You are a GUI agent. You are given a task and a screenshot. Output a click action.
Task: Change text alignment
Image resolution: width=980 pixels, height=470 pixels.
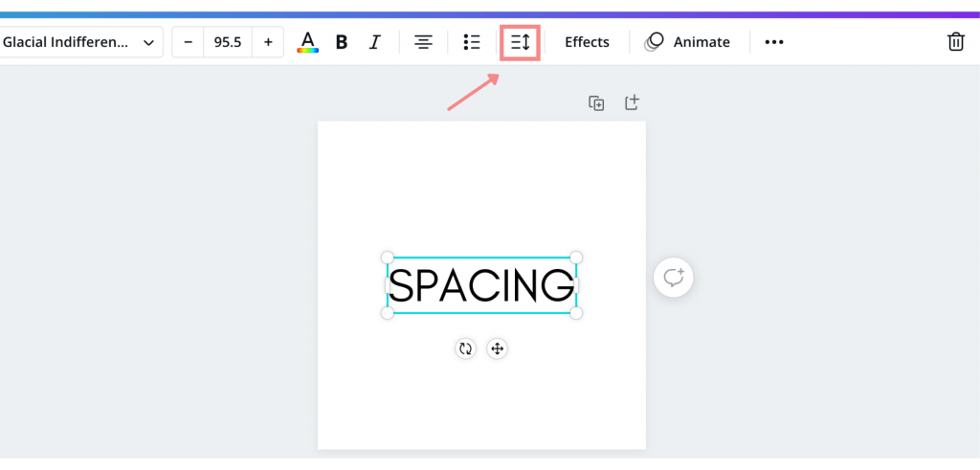tap(424, 42)
